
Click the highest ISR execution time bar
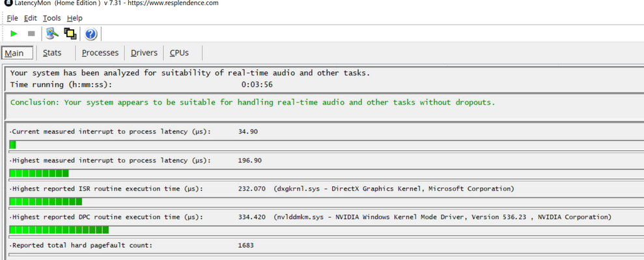[x=326, y=201]
